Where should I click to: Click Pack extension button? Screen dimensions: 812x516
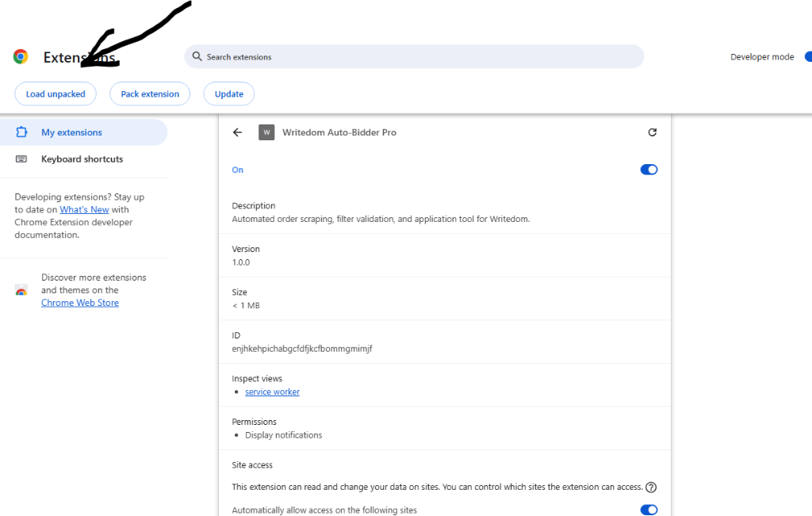point(150,94)
